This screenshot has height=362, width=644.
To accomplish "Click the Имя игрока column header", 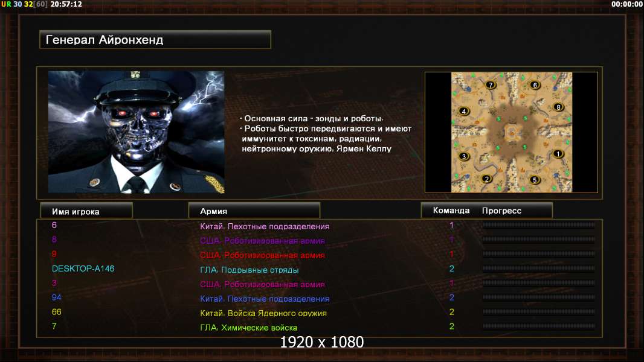I will (86, 211).
